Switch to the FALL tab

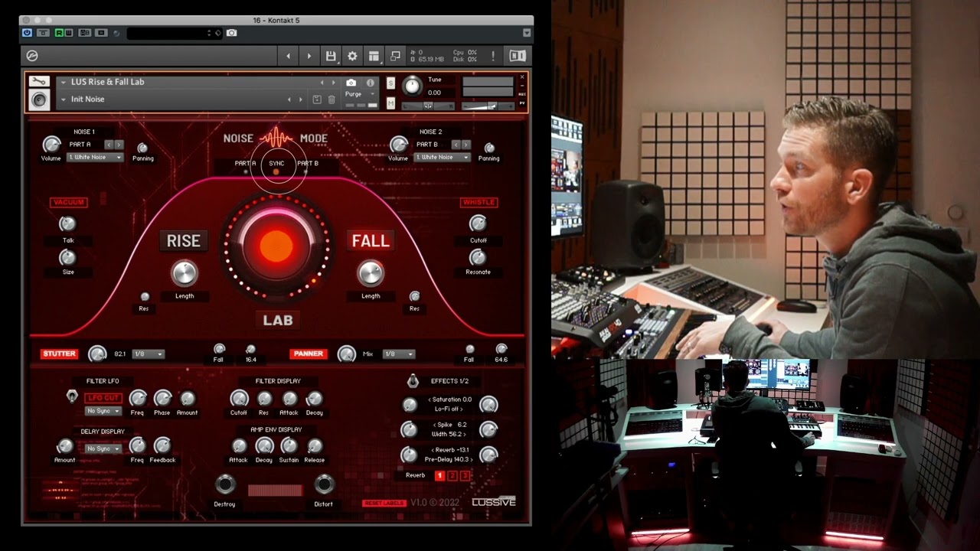tap(371, 240)
